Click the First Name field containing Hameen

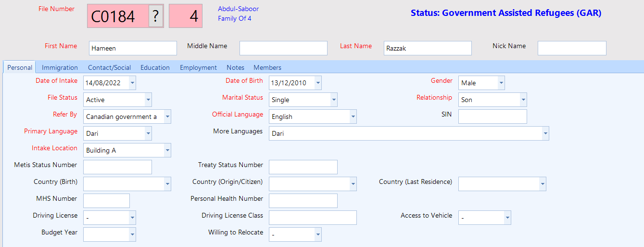(x=133, y=48)
